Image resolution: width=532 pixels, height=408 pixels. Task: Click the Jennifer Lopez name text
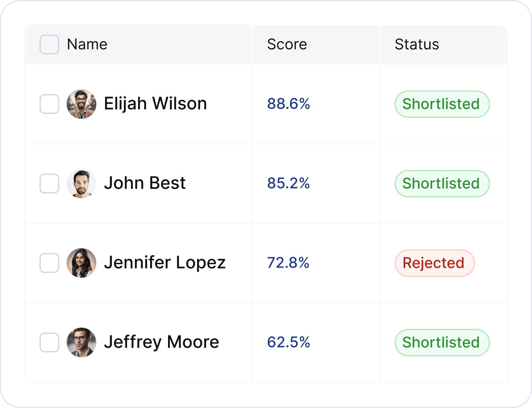(165, 263)
